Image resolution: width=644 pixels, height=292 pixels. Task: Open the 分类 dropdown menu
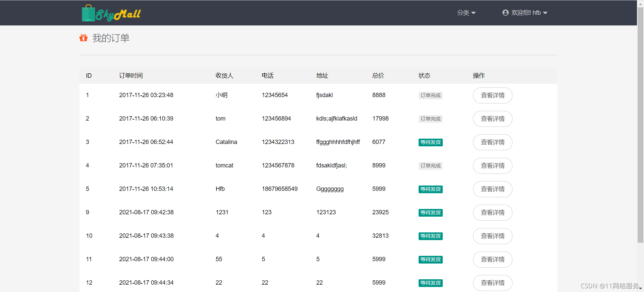466,13
